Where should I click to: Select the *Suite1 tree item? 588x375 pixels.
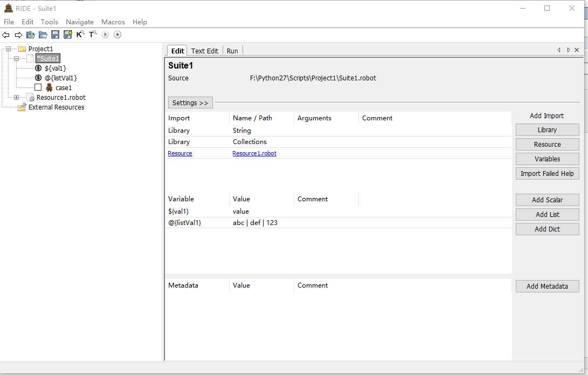click(x=48, y=59)
